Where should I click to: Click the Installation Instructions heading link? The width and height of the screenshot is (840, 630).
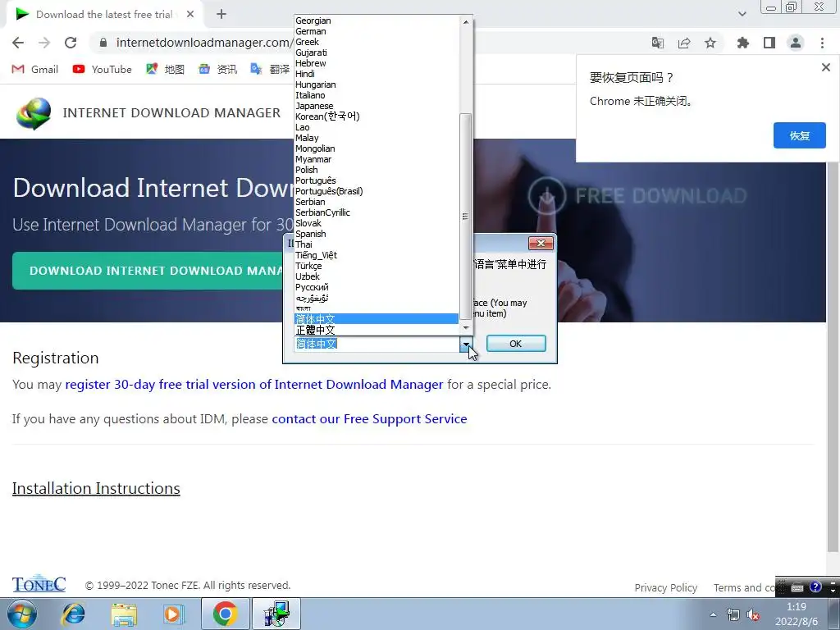96,489
